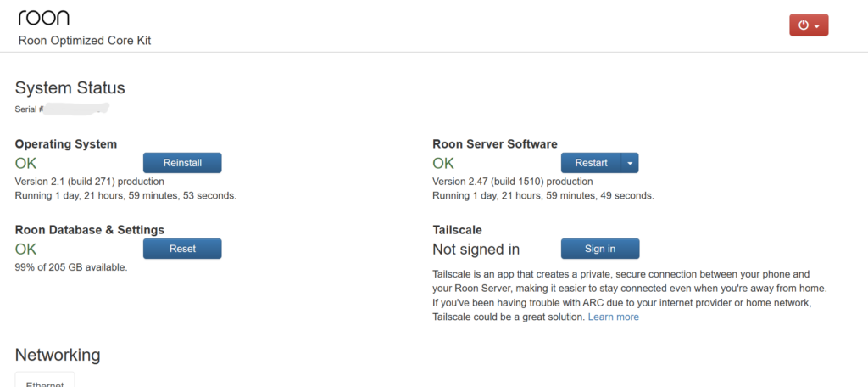Expand the Restart button dropdown arrow
The width and height of the screenshot is (868, 387).
point(631,163)
